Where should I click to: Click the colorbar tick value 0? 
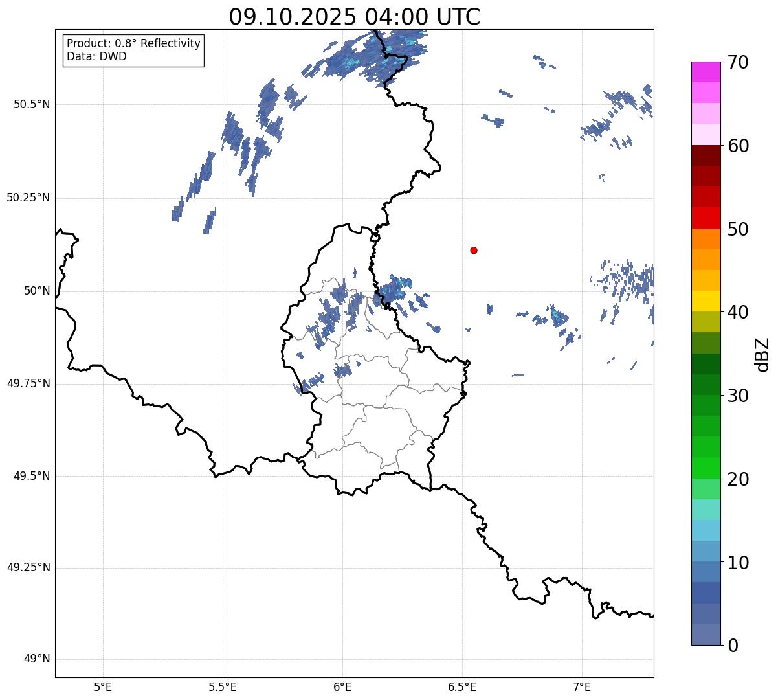click(733, 646)
